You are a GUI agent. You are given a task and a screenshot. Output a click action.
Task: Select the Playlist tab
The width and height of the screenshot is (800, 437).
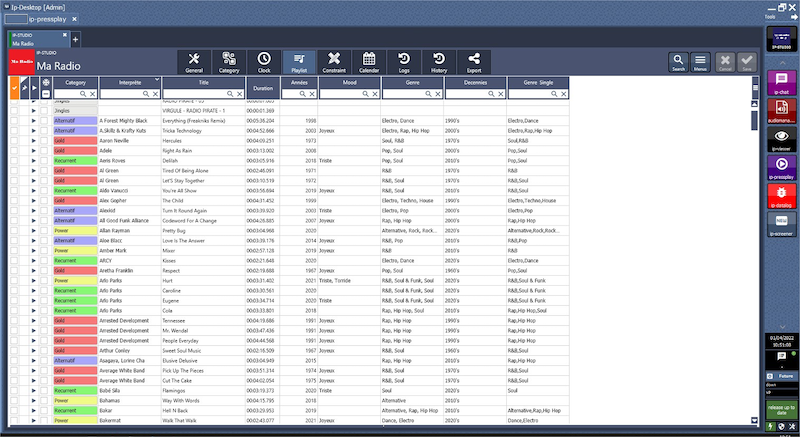coord(299,62)
